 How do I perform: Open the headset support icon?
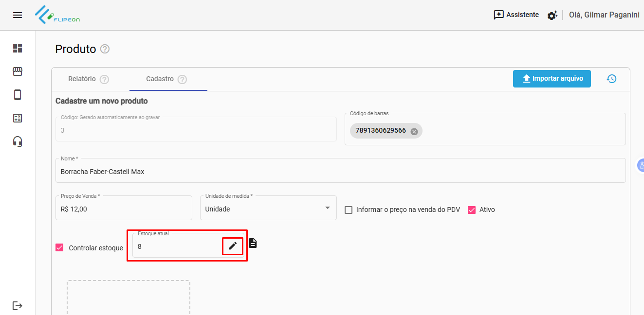18,141
